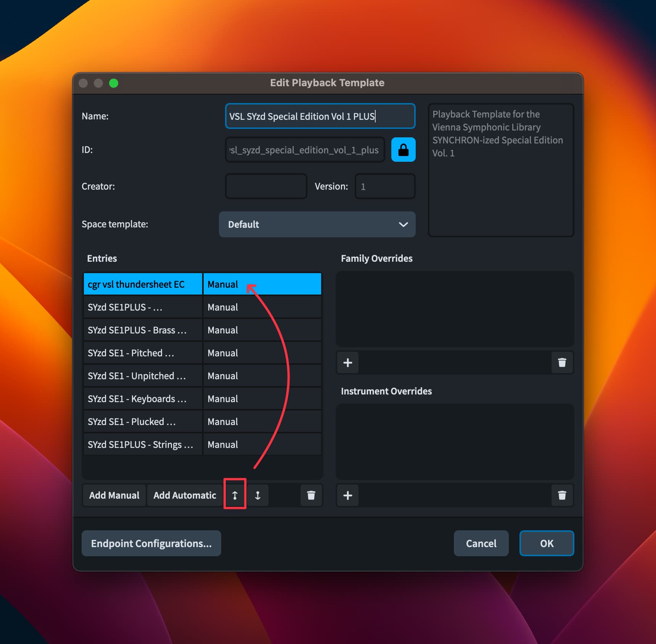Viewport: 656px width, 644px height.
Task: Click Manual cell in the Strings row
Action: point(262,444)
